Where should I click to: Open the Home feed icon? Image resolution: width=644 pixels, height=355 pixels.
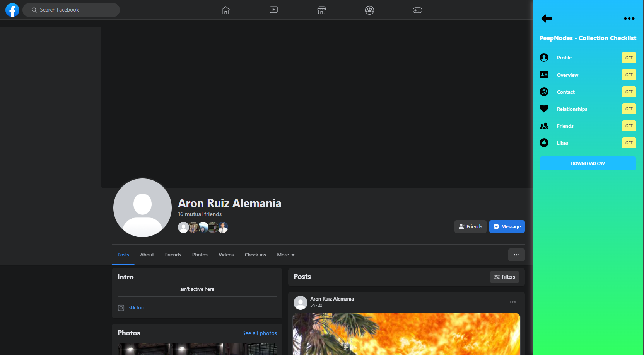(225, 10)
